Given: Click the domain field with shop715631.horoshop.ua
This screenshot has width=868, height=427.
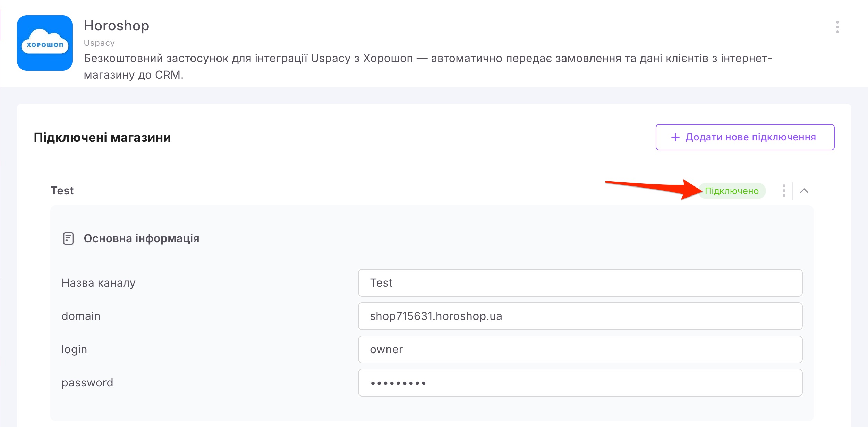Looking at the screenshot, I should point(580,316).
